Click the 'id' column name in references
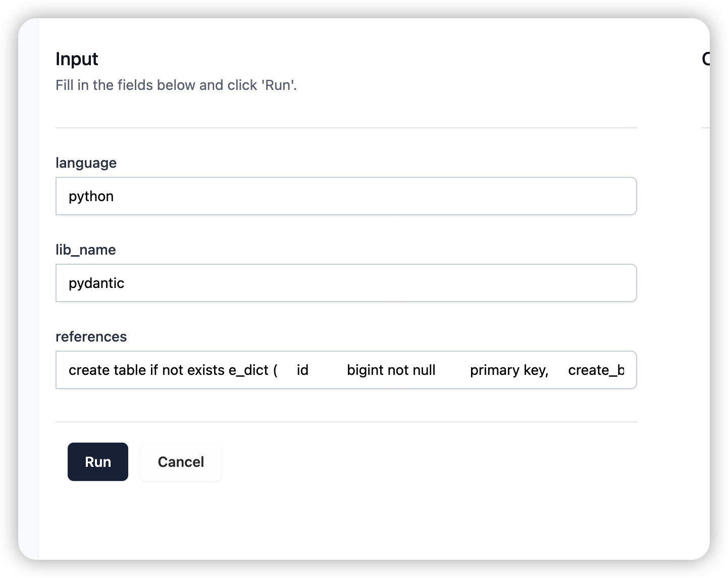The width and height of the screenshot is (728, 578). click(302, 370)
